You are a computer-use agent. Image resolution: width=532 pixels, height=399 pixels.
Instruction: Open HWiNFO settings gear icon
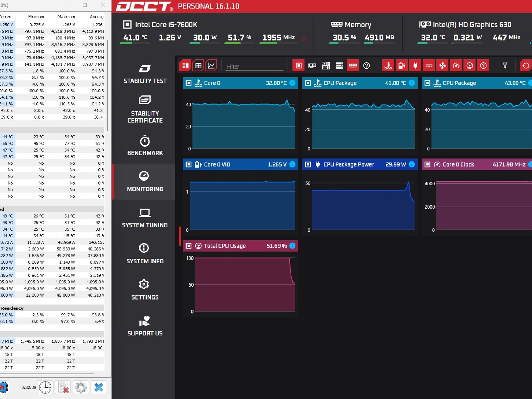81,388
